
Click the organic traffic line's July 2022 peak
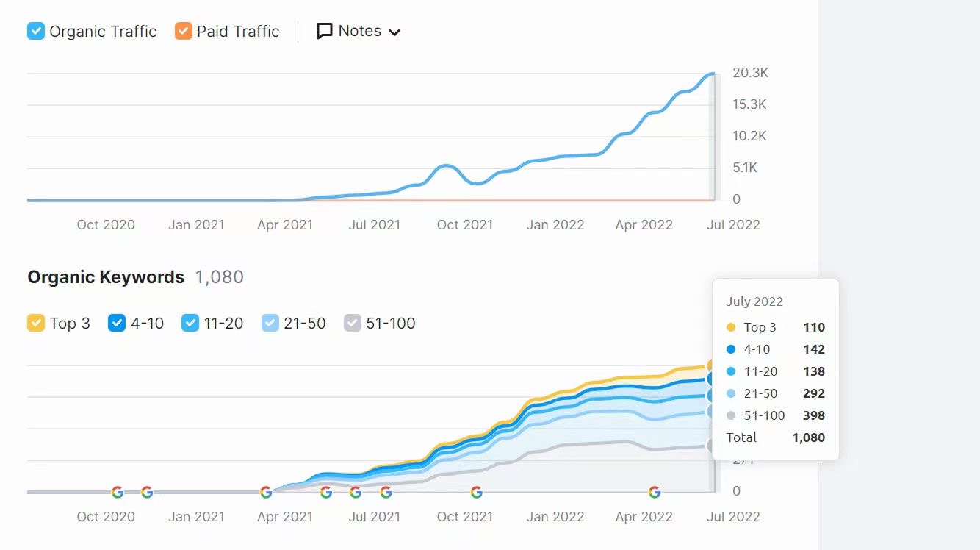tap(710, 74)
